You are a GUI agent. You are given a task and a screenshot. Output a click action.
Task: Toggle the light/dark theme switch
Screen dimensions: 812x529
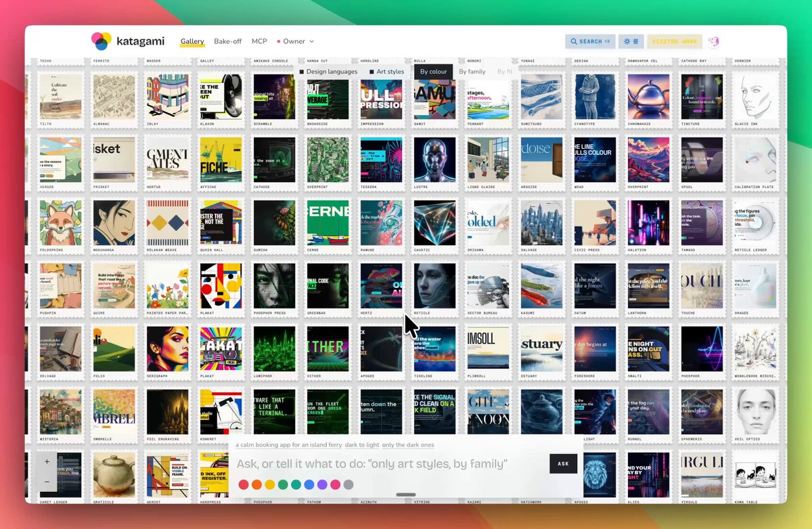click(631, 41)
